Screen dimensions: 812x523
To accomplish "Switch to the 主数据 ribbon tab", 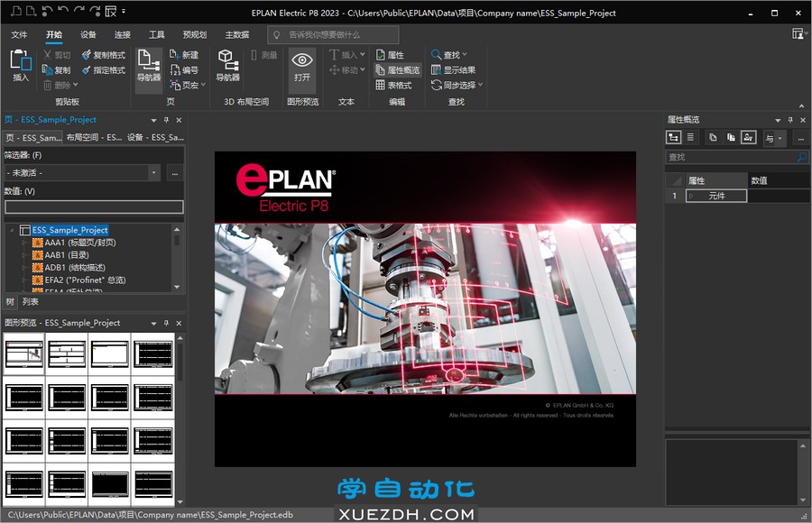I will (236, 34).
